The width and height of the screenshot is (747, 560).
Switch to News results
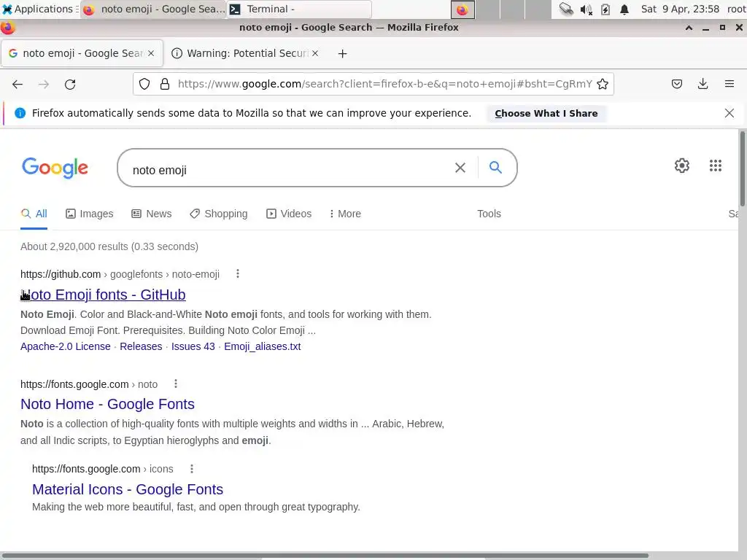click(x=152, y=214)
